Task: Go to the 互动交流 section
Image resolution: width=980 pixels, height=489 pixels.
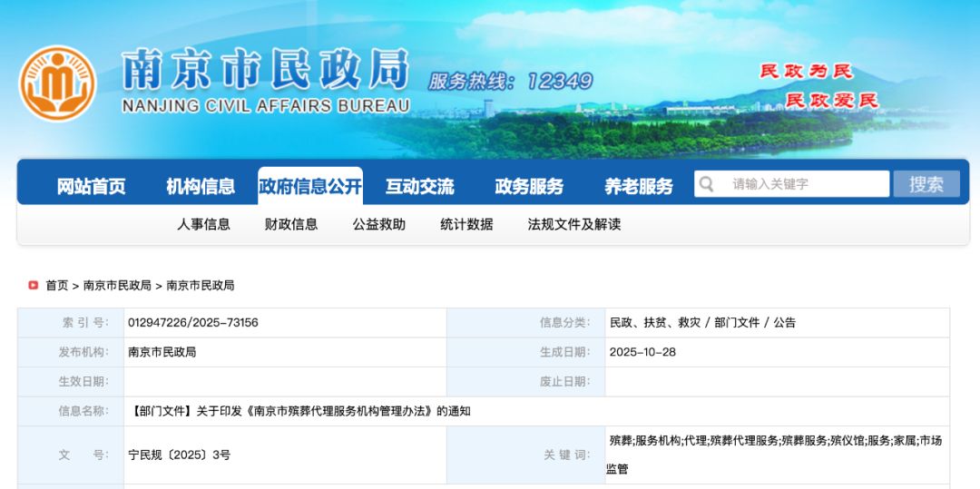Action: [x=419, y=186]
